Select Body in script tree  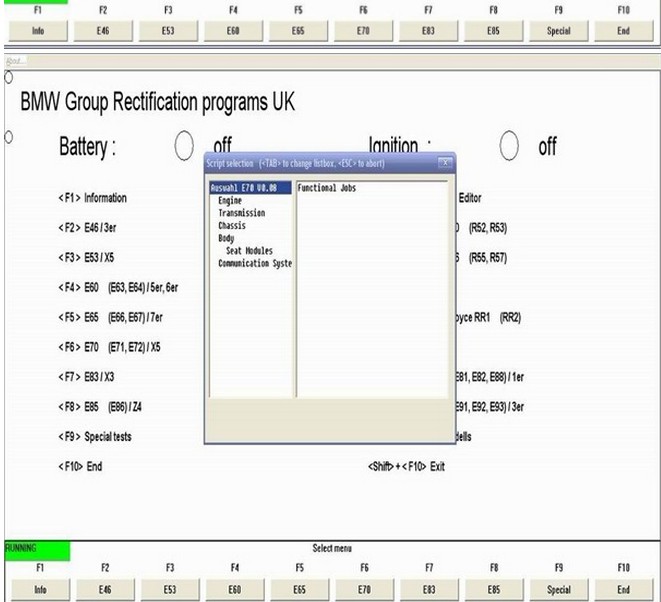coord(226,238)
